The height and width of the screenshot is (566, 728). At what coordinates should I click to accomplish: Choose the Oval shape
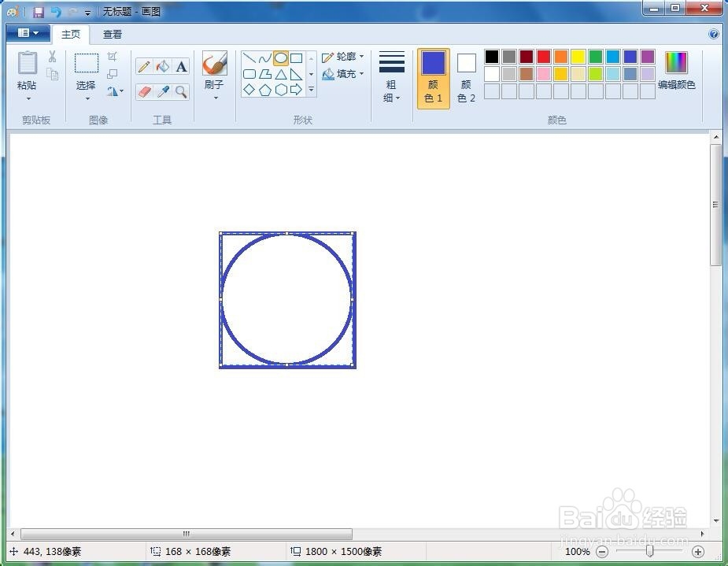point(281,58)
